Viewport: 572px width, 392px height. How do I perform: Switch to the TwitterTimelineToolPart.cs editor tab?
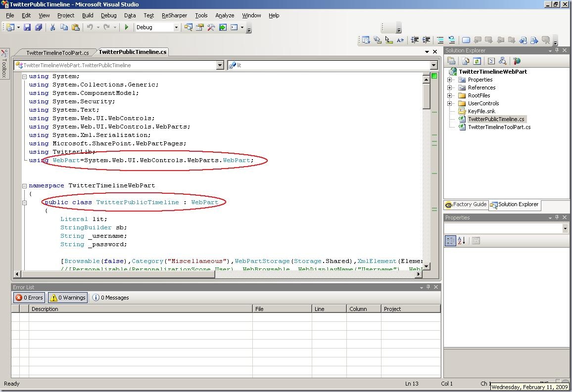click(57, 53)
